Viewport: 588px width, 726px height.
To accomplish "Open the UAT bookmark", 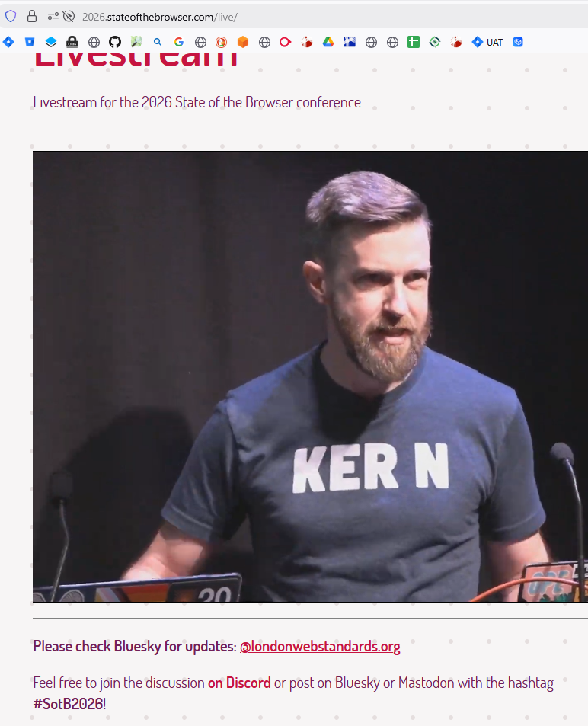I will click(x=487, y=42).
